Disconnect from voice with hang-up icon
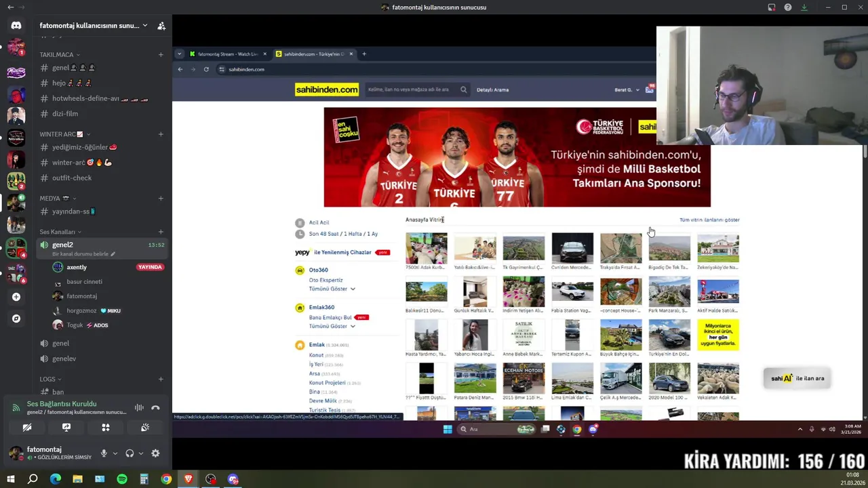Screen dimensions: 868x488 click(x=155, y=407)
